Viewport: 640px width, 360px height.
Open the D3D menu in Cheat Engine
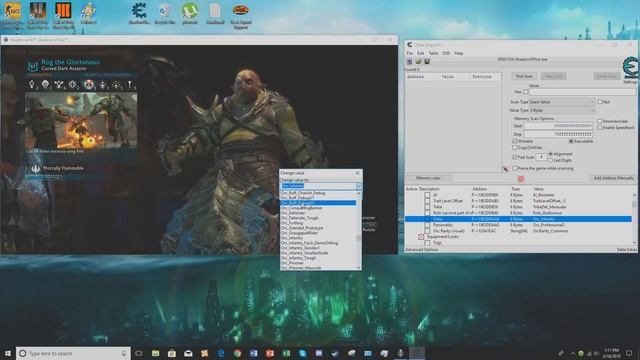tap(446, 53)
